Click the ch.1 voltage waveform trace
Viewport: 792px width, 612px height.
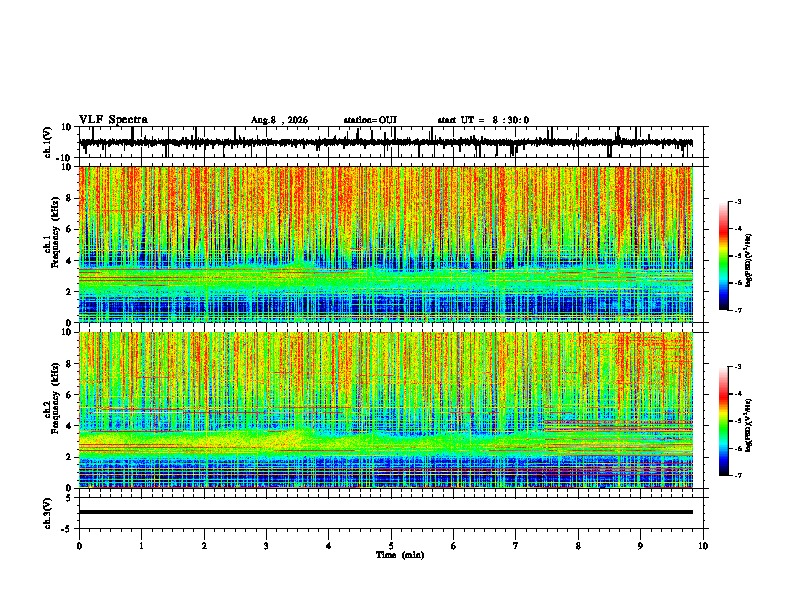pyautogui.click(x=386, y=143)
